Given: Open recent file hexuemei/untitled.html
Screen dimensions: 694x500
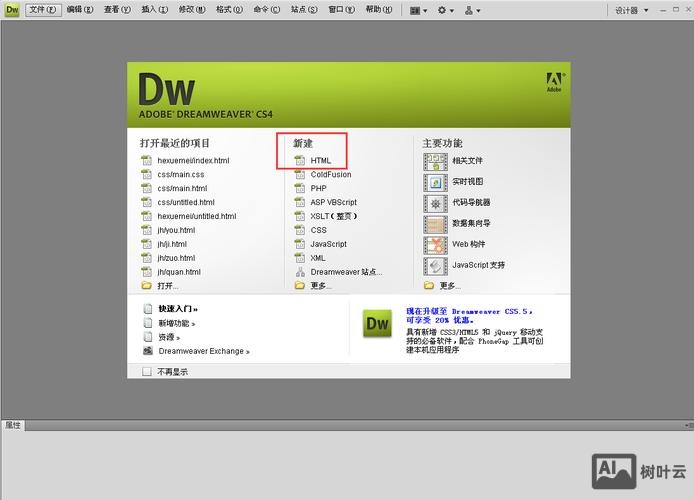Looking at the screenshot, I should [x=197, y=216].
